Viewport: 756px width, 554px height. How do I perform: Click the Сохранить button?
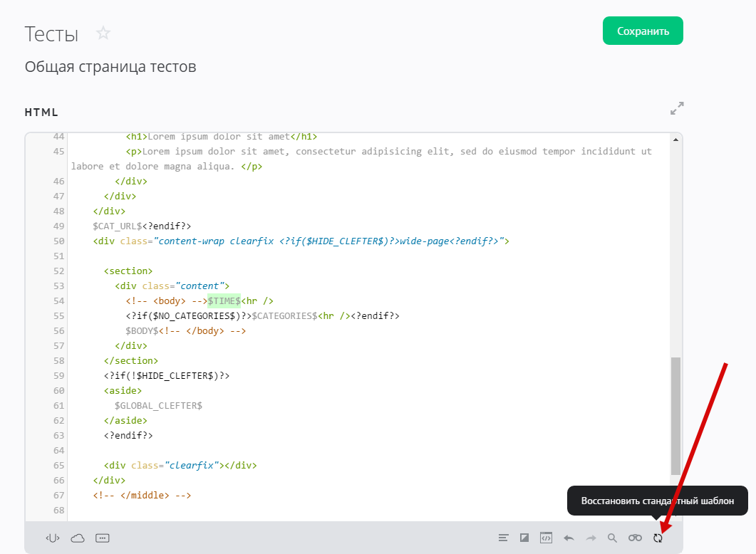(643, 31)
